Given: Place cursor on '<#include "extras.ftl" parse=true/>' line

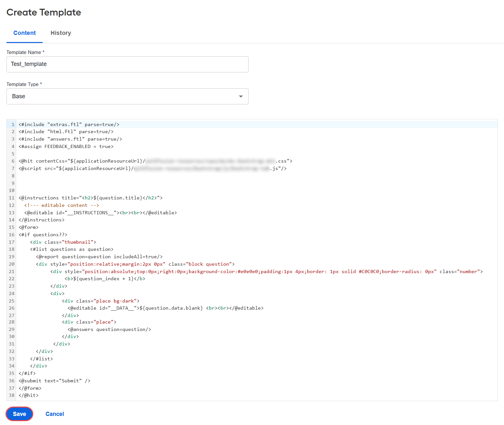Looking at the screenshot, I should 69,124.
